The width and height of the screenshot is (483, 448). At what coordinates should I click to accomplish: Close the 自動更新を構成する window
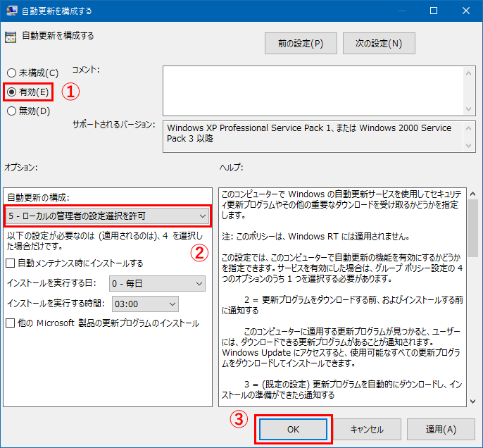pos(466,11)
